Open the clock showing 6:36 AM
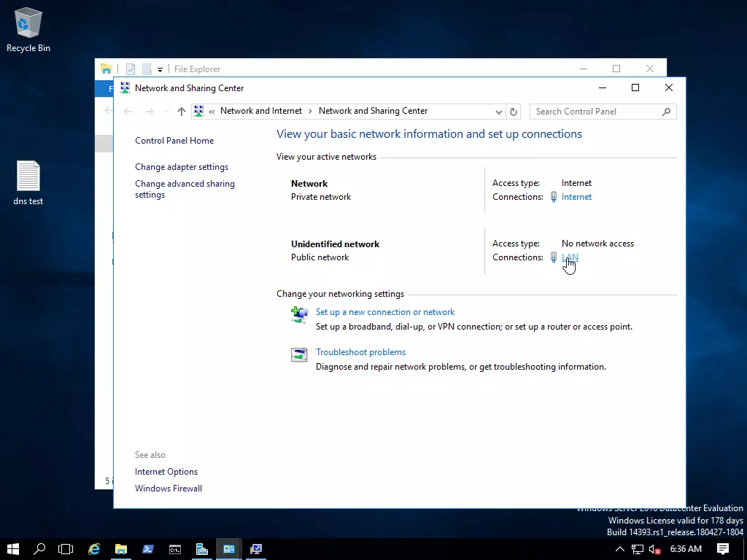 click(686, 549)
